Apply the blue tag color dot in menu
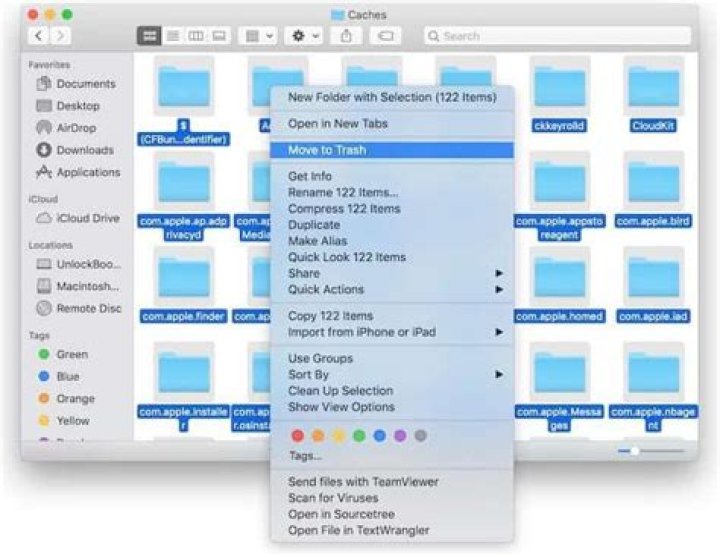 click(380, 435)
